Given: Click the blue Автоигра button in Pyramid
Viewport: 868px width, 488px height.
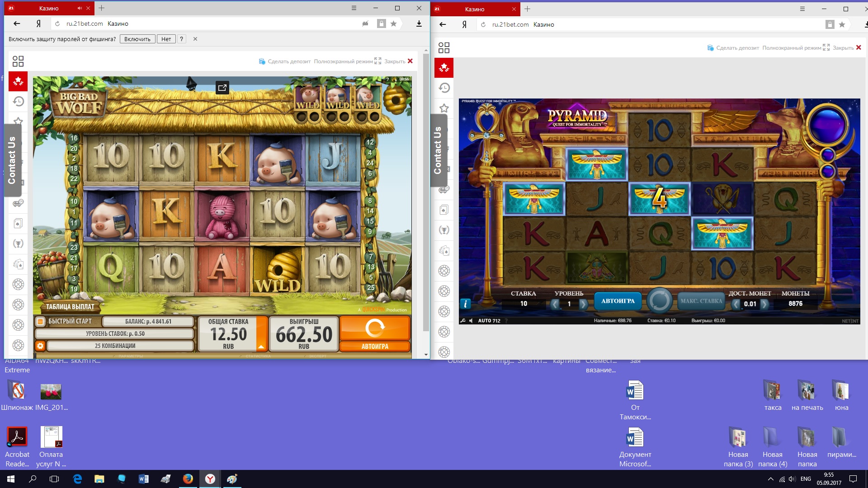Looking at the screenshot, I should click(618, 301).
